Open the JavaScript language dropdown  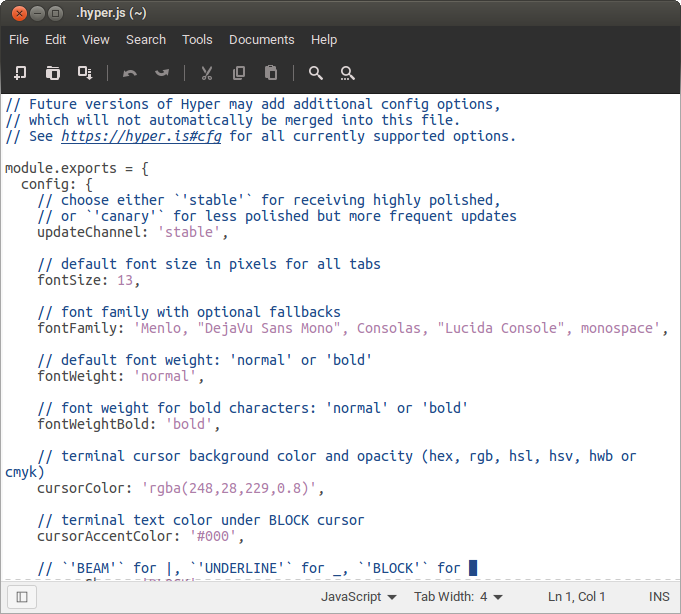(x=358, y=597)
